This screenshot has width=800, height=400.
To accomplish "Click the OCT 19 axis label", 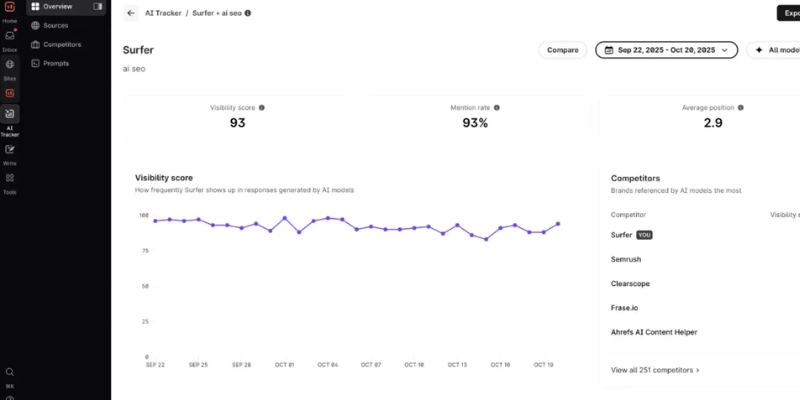I will point(543,365).
